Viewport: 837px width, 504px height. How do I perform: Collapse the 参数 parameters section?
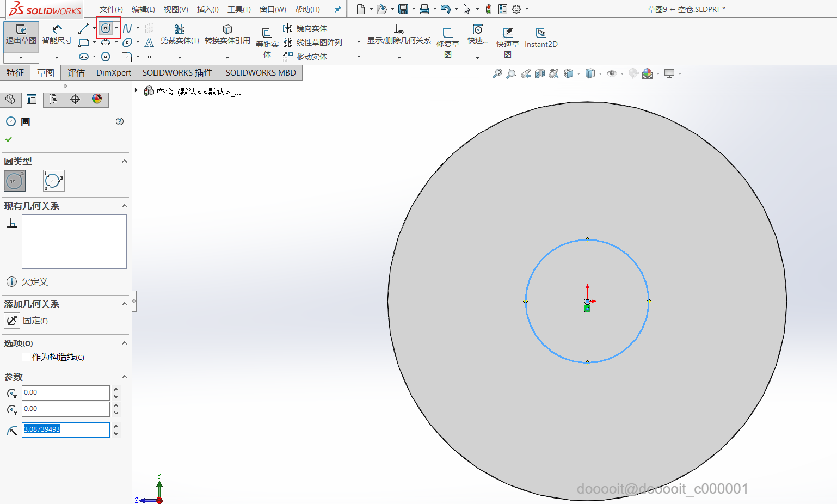click(124, 377)
